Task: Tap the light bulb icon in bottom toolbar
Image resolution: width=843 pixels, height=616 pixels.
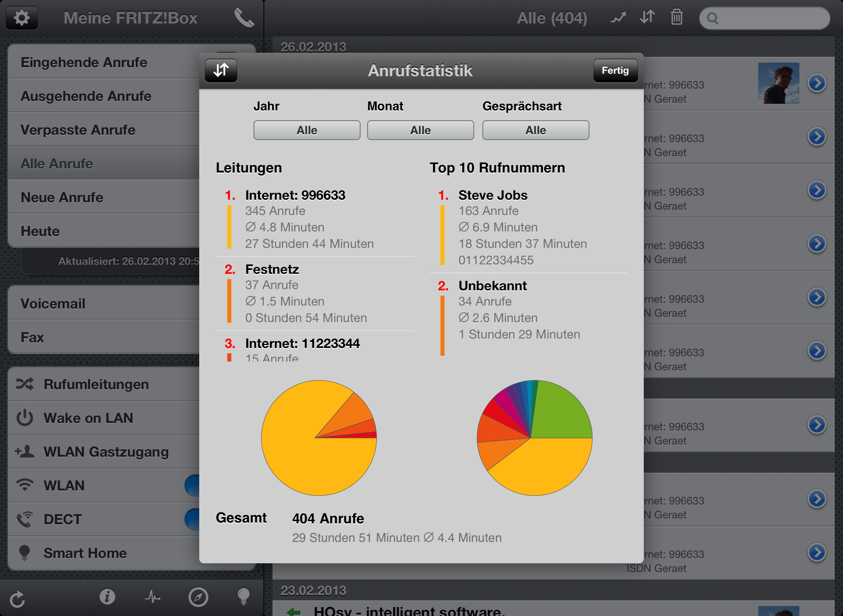Action: [244, 597]
